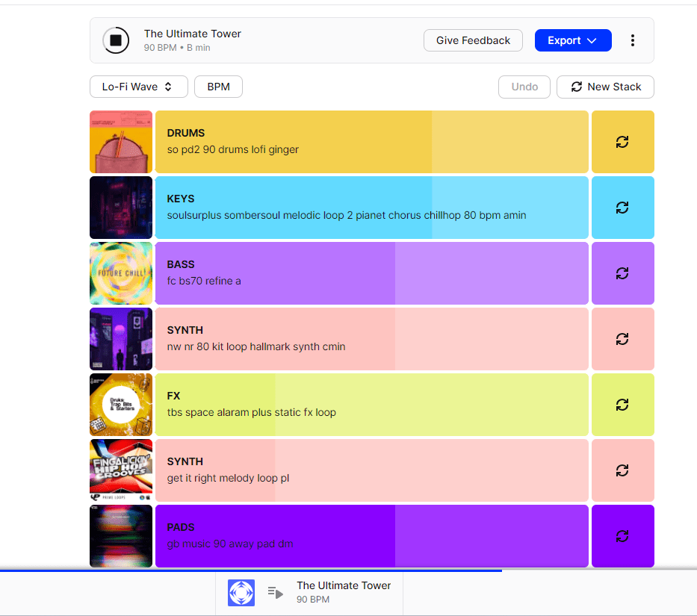The height and width of the screenshot is (616, 697).
Task: Click 90 BPM • B min text in header
Action: click(x=177, y=48)
